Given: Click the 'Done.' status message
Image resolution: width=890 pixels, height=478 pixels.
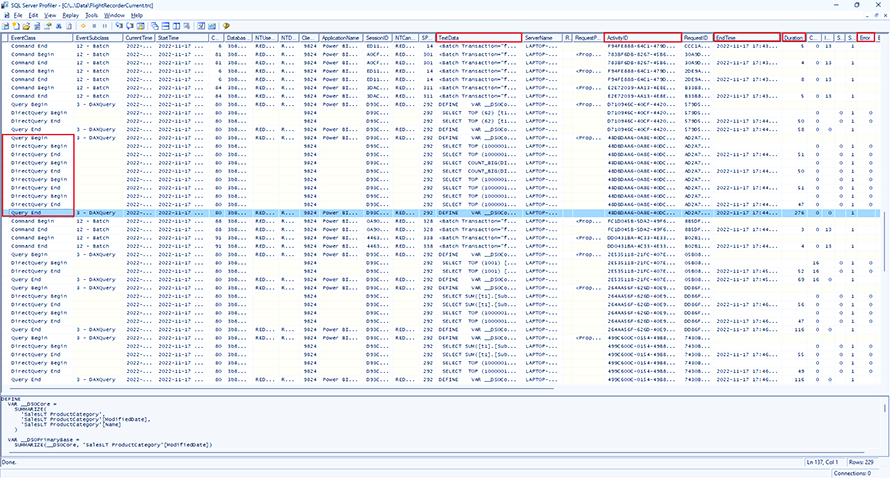Looking at the screenshot, I should tap(9, 462).
